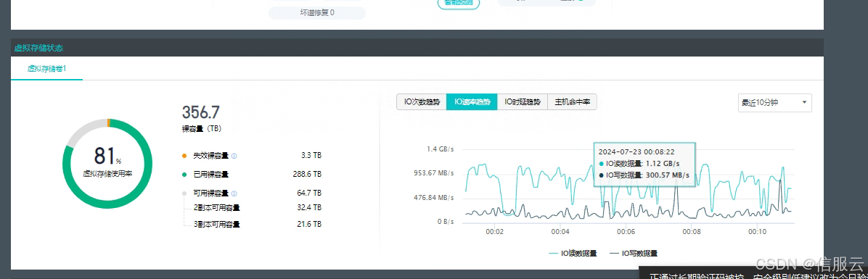Click the 00:10 time axis label
This screenshot has height=279, width=868.
point(757,232)
